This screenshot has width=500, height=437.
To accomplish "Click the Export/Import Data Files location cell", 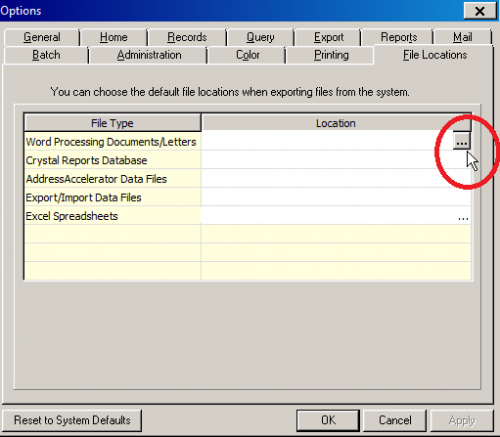I will pyautogui.click(x=336, y=197).
